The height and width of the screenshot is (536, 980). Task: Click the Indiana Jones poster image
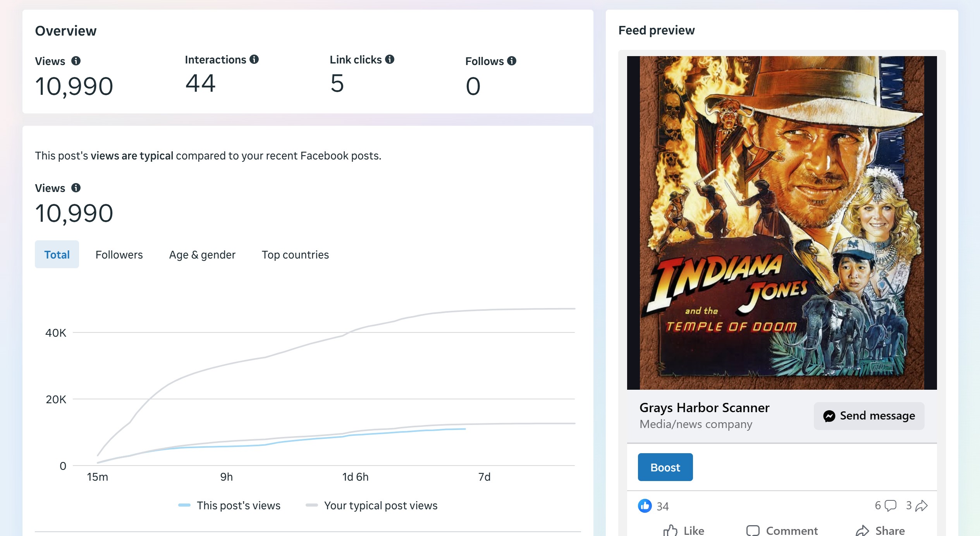point(782,223)
